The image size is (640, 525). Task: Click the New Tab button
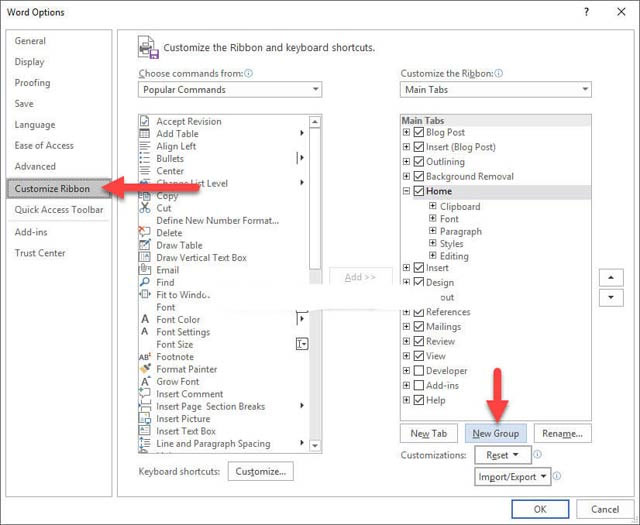429,433
